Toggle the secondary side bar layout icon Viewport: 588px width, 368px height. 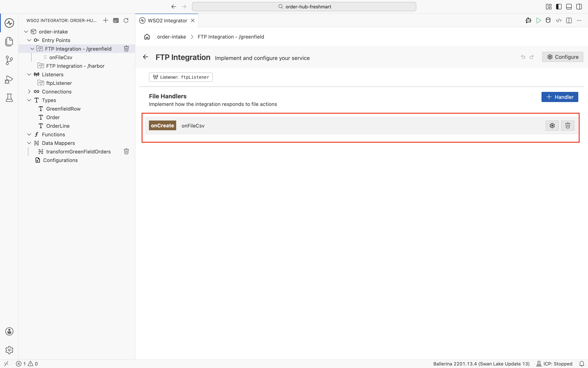pyautogui.click(x=579, y=7)
